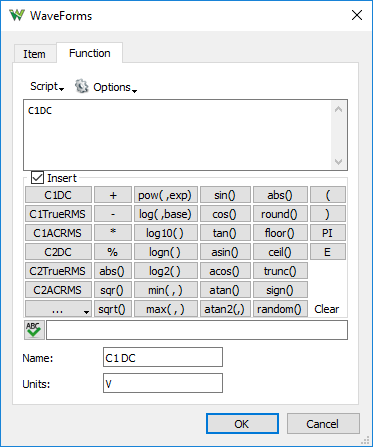The width and height of the screenshot is (373, 447).
Task: Confirm with the OK button
Action: point(242,424)
